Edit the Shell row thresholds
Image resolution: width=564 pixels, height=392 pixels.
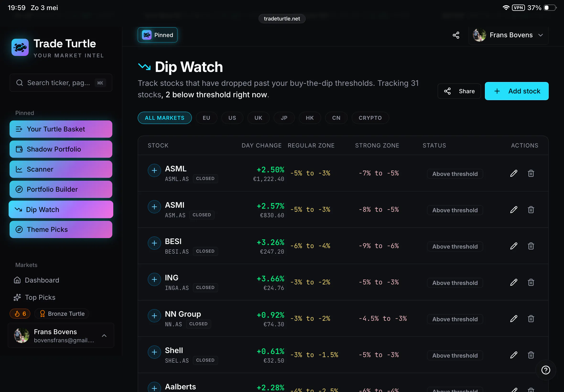514,355
